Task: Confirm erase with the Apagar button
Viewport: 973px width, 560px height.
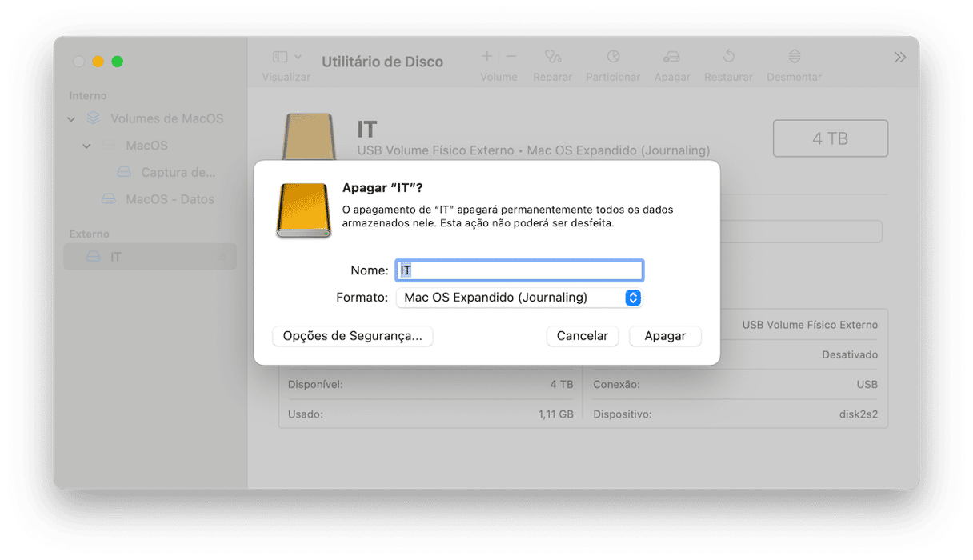Action: [x=665, y=336]
